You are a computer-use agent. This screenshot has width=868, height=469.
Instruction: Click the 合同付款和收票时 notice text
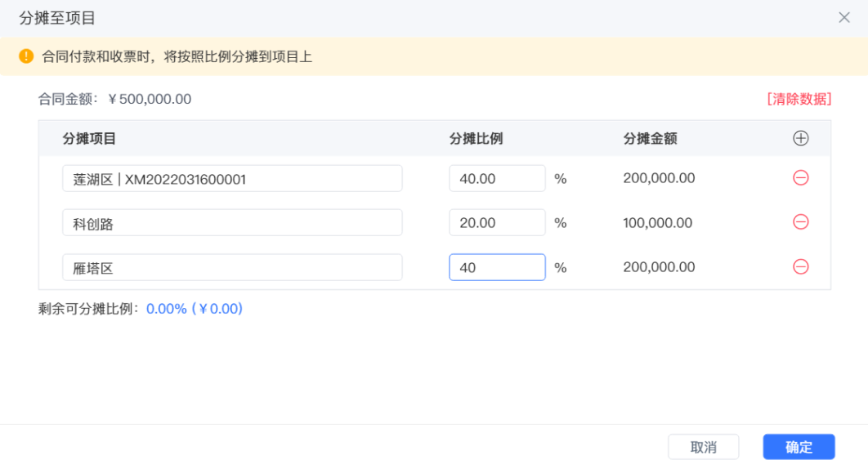pos(177,56)
